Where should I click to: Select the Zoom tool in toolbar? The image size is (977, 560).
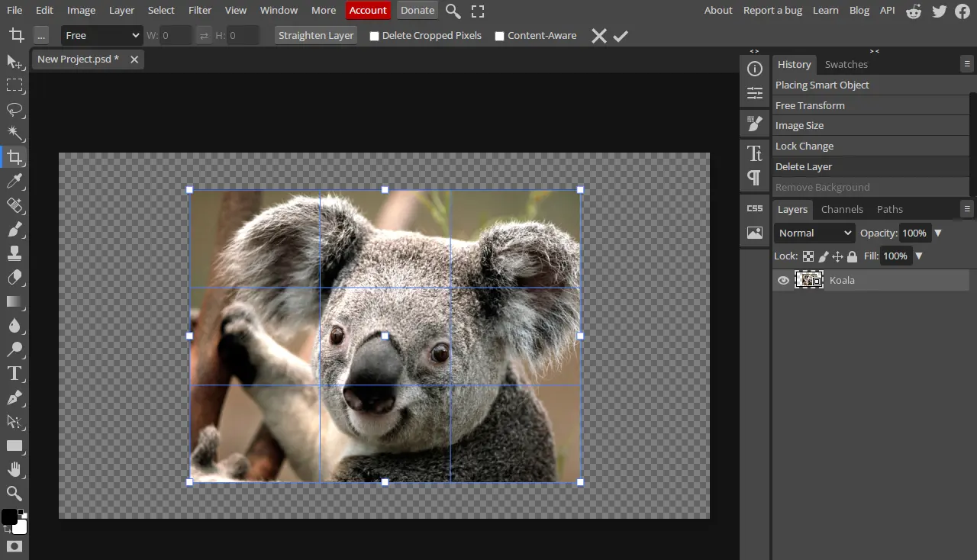(15, 494)
